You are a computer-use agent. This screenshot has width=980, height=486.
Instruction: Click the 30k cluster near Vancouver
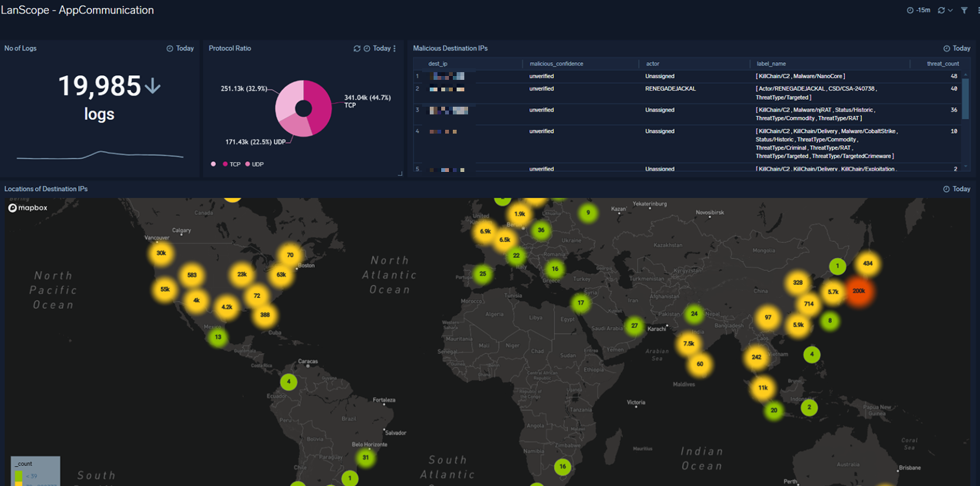pyautogui.click(x=161, y=253)
